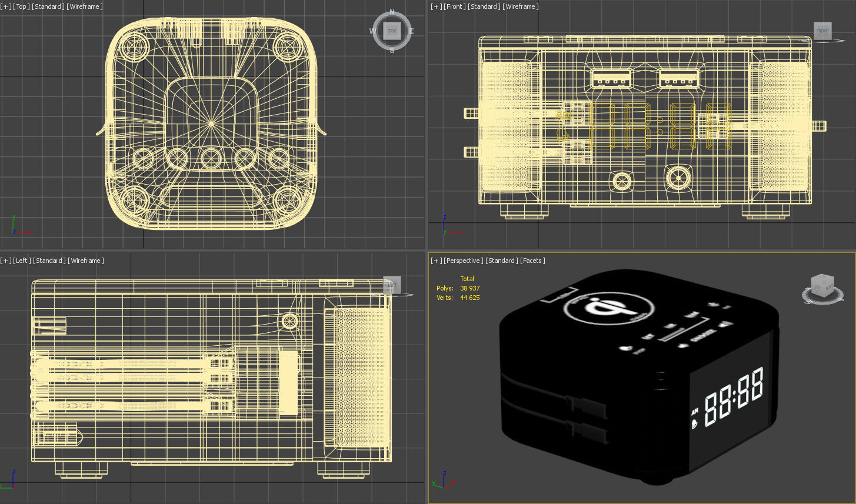
Task: Click the W compass marker beside the Top ViewCube
Action: (x=372, y=31)
